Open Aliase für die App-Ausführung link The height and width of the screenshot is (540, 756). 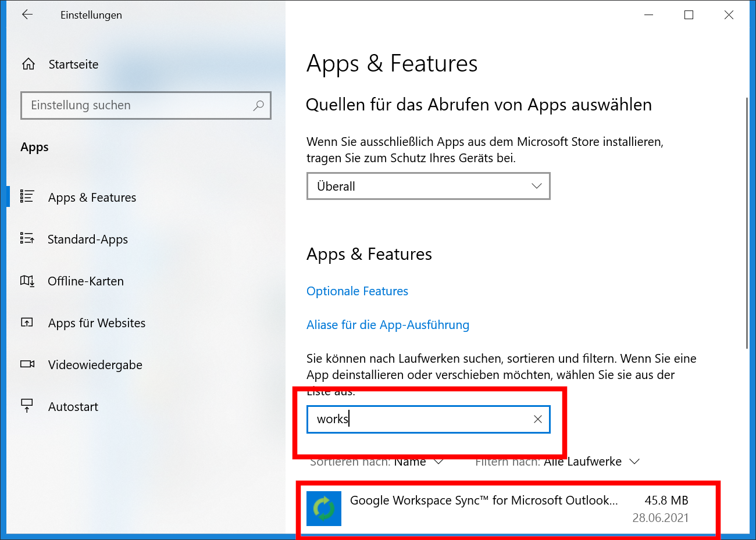point(388,325)
